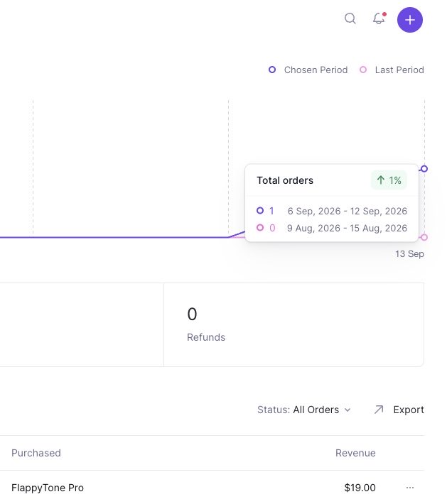Click the Export button label
Image resolution: width=447 pixels, height=504 pixels.
click(x=409, y=410)
